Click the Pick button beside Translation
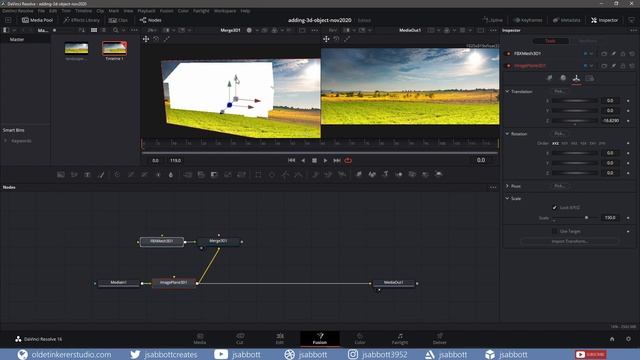Screen dimensions: 640x360 (559, 91)
